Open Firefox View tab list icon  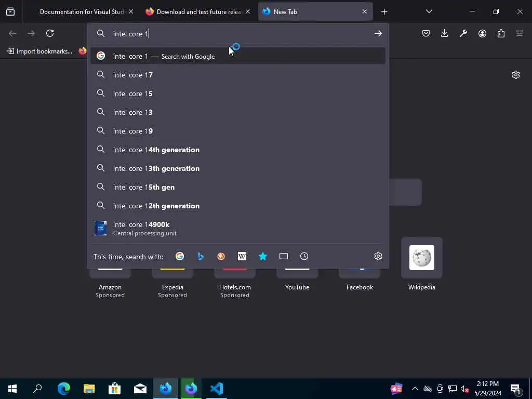(10, 12)
